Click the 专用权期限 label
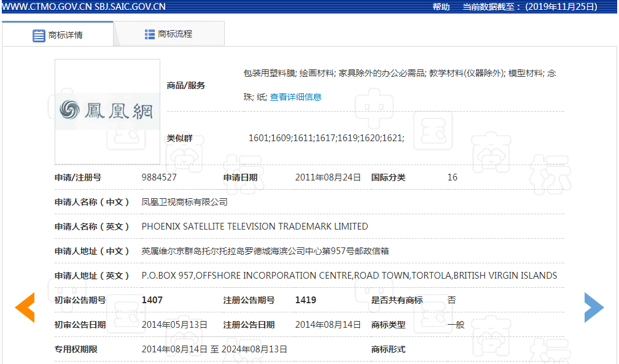 pos(76,349)
